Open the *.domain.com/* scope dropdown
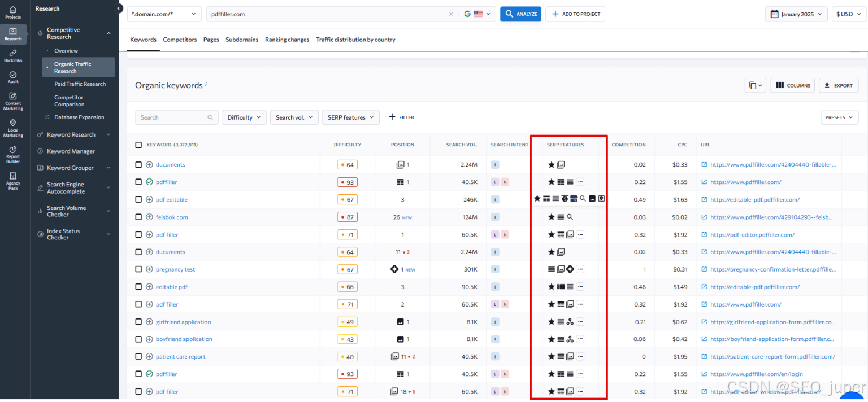This screenshot has height=402, width=868. pos(164,14)
